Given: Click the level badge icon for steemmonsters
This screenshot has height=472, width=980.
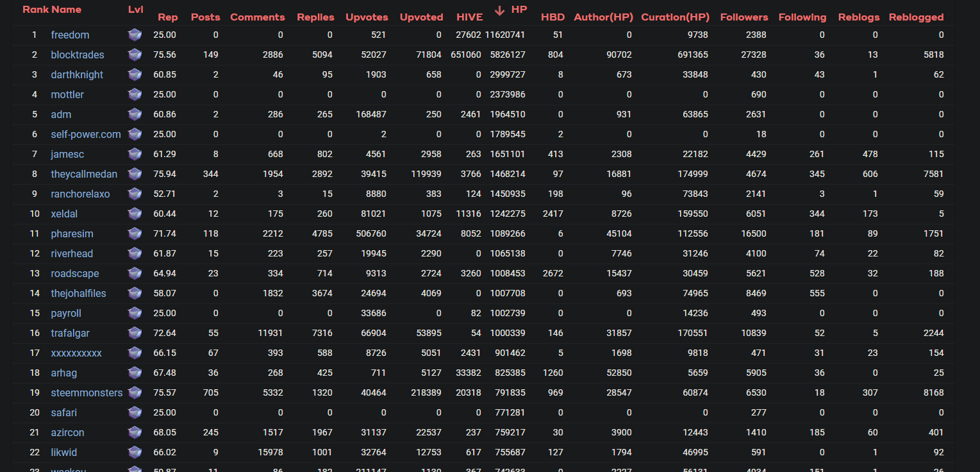Looking at the screenshot, I should tap(135, 392).
